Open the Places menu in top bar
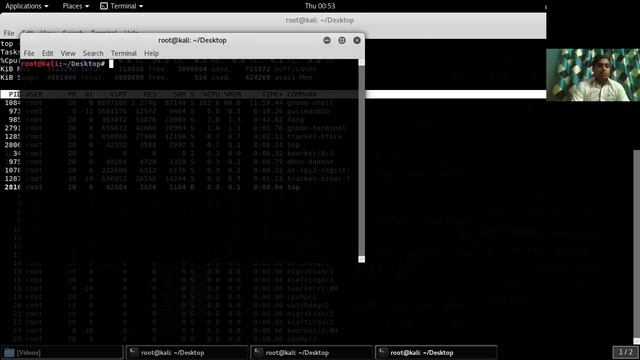 pos(76,6)
